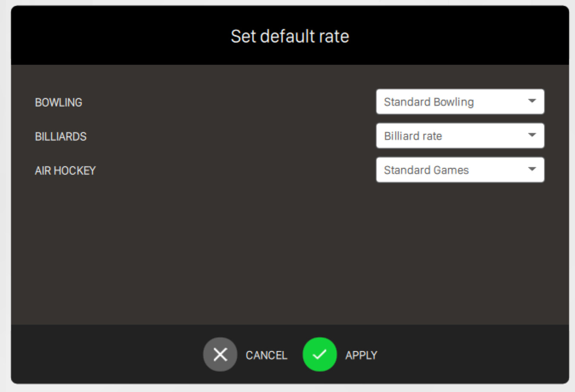Image resolution: width=575 pixels, height=392 pixels.
Task: Open the Air Hockey rate dropdown
Action: pyautogui.click(x=460, y=170)
